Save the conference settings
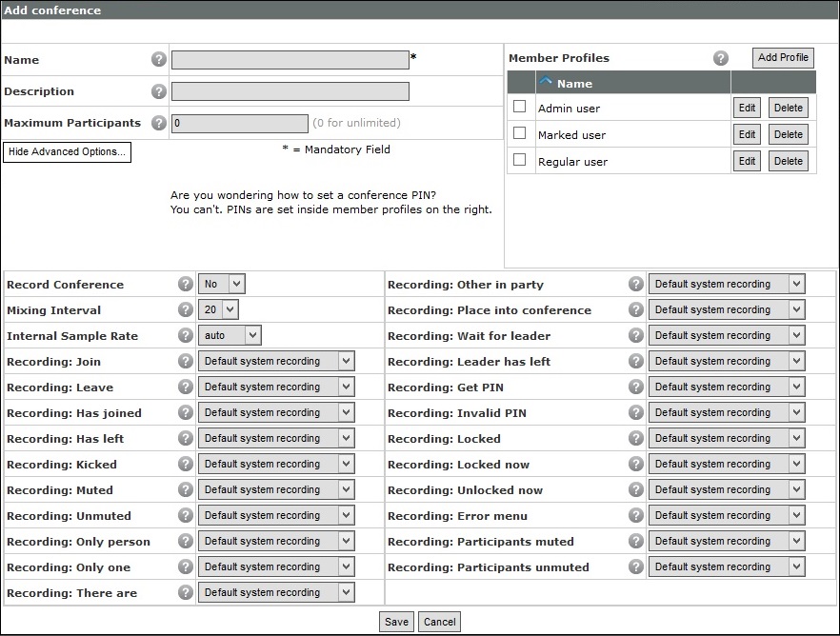The height and width of the screenshot is (636, 840). coord(396,622)
